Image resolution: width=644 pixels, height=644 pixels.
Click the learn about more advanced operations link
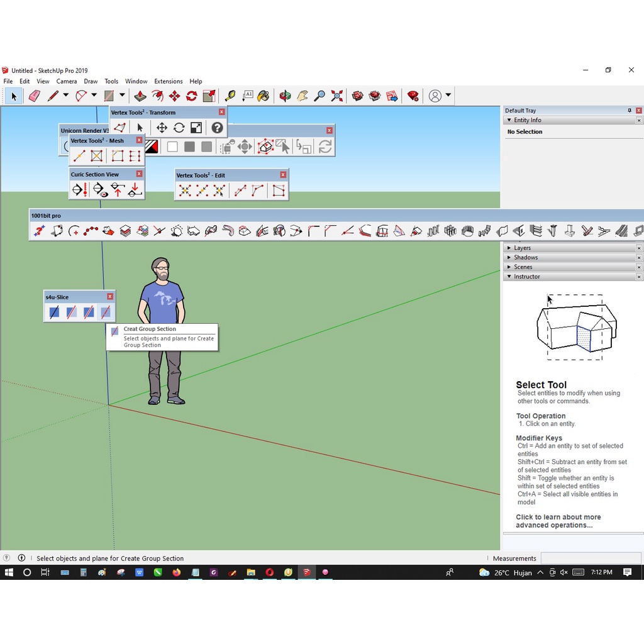tap(558, 521)
